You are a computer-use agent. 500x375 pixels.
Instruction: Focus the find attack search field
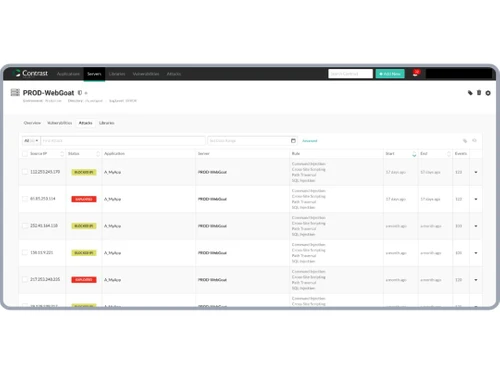(123, 141)
